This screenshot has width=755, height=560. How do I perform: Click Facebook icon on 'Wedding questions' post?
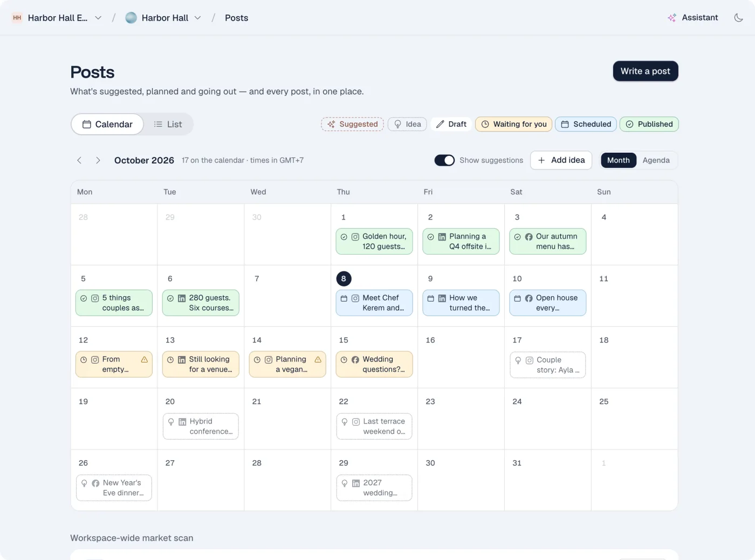click(355, 360)
